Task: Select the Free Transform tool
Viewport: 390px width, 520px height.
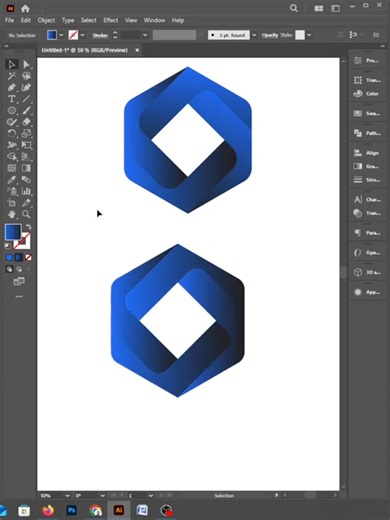Action: coord(26,145)
